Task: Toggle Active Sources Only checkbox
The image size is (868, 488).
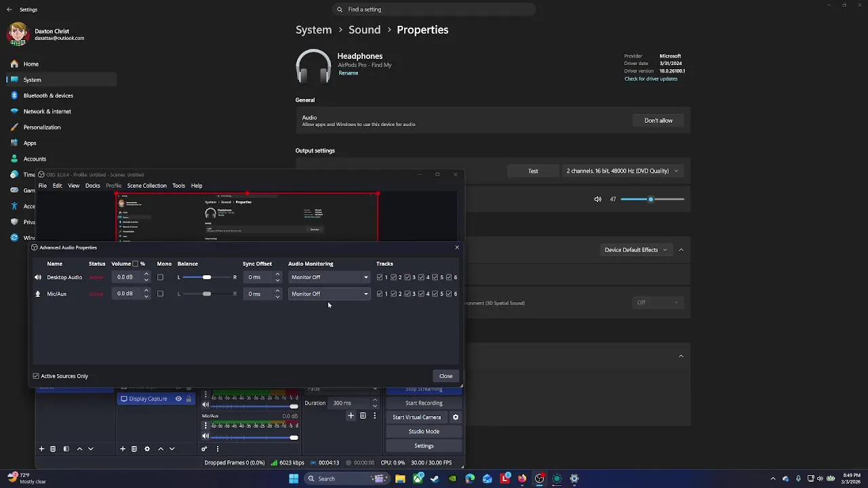Action: (x=36, y=376)
